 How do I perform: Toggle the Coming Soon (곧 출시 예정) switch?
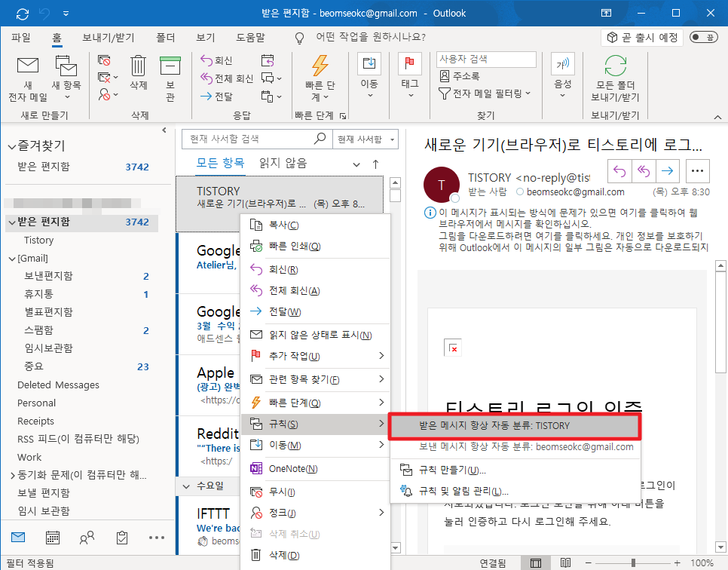pos(704,37)
